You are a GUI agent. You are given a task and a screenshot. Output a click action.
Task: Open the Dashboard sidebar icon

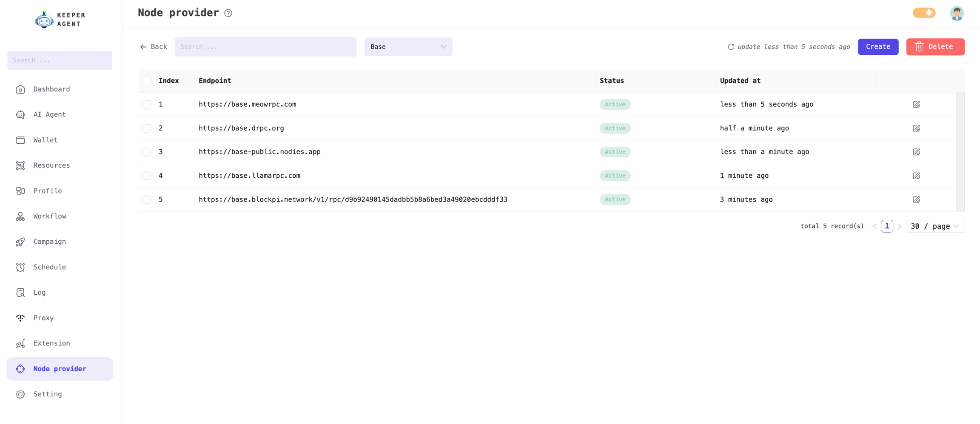click(20, 89)
